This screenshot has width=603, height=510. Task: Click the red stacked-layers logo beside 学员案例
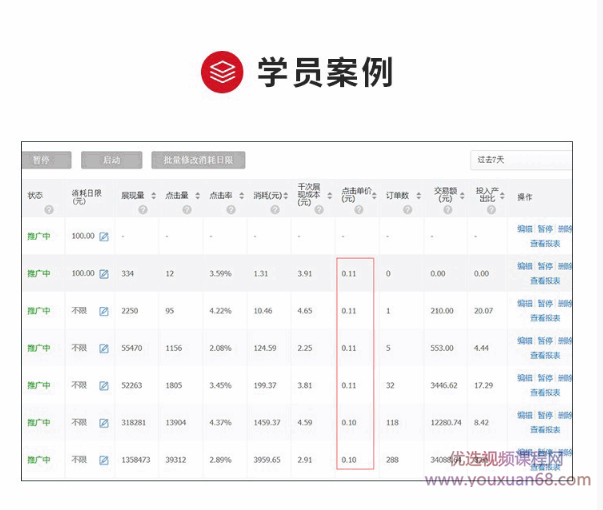[x=222, y=72]
